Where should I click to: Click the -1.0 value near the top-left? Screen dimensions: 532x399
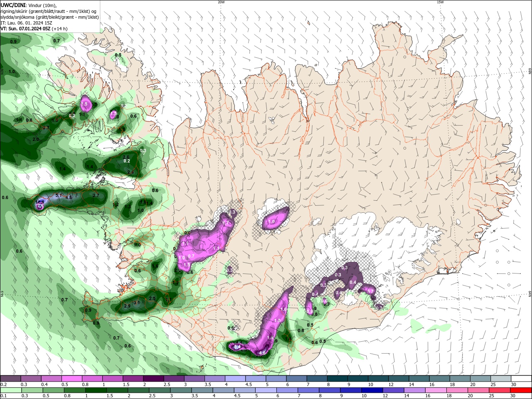(x=11, y=72)
